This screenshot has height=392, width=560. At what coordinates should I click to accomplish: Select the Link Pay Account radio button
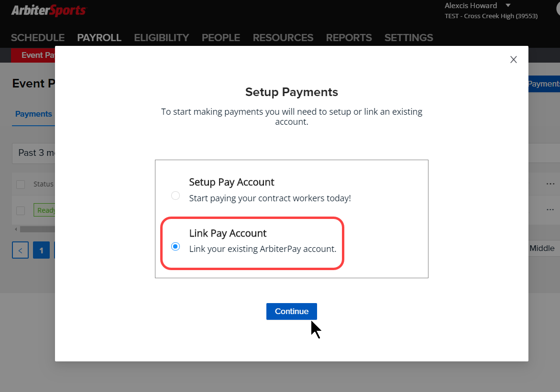(176, 247)
